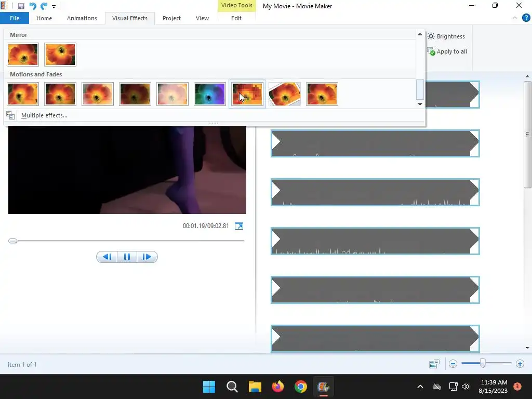
Task: Click the Multiple effects icon
Action: click(10, 115)
